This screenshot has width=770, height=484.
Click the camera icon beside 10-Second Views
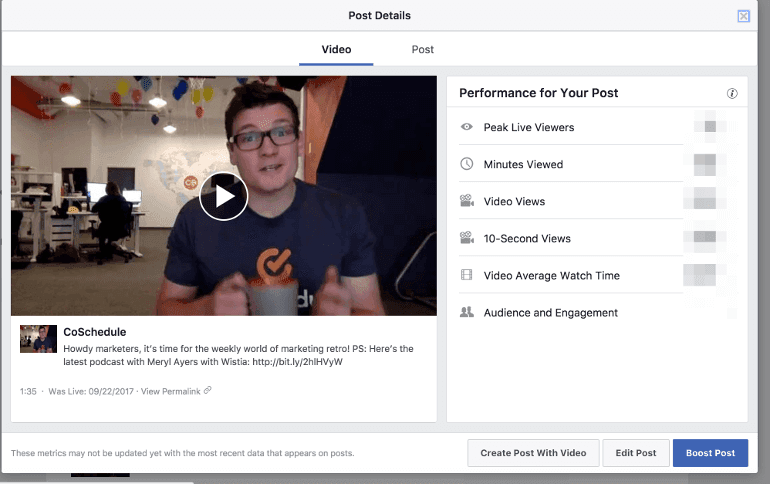pyautogui.click(x=466, y=238)
